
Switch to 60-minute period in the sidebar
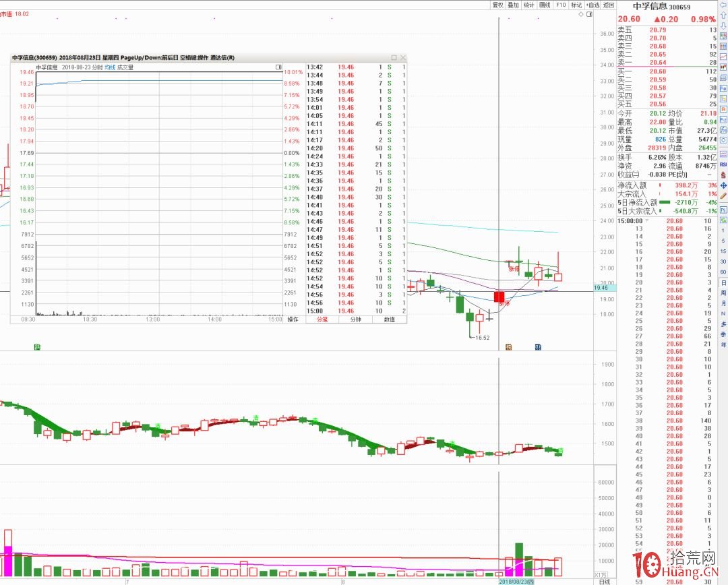coord(723,272)
